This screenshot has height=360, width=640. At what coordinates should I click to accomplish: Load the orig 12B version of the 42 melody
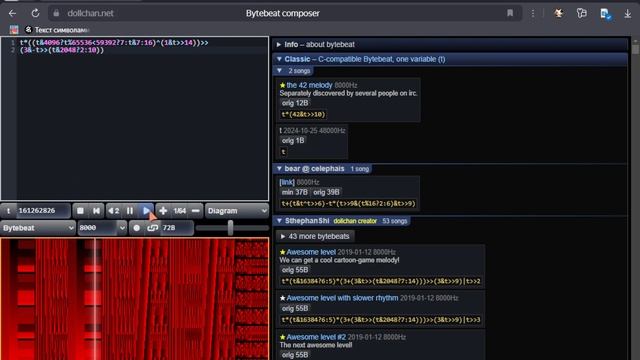[x=295, y=103]
